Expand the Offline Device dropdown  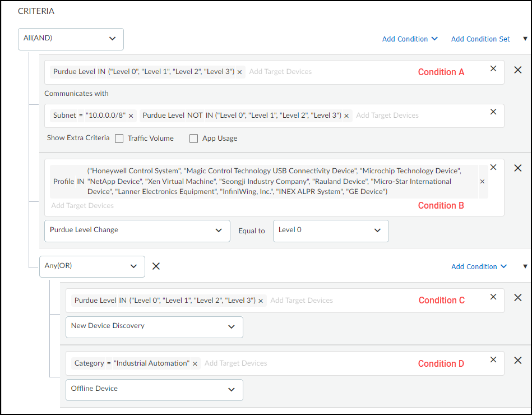[x=154, y=390]
